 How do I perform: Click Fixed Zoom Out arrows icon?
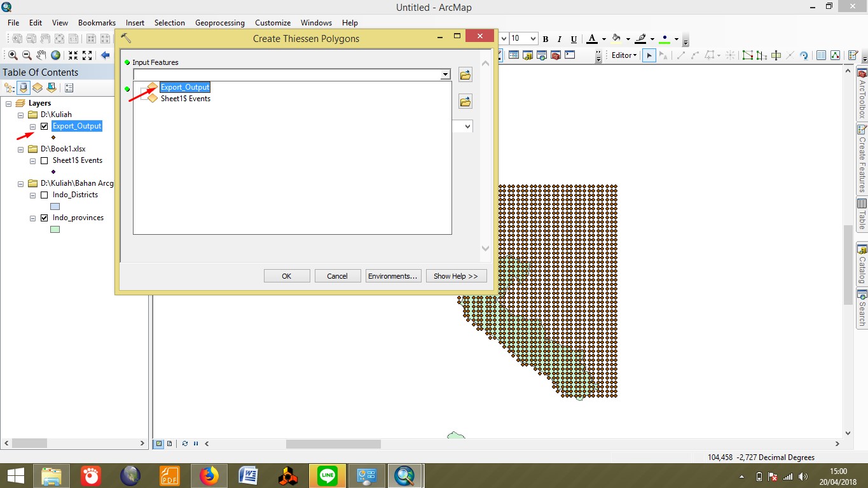point(87,55)
